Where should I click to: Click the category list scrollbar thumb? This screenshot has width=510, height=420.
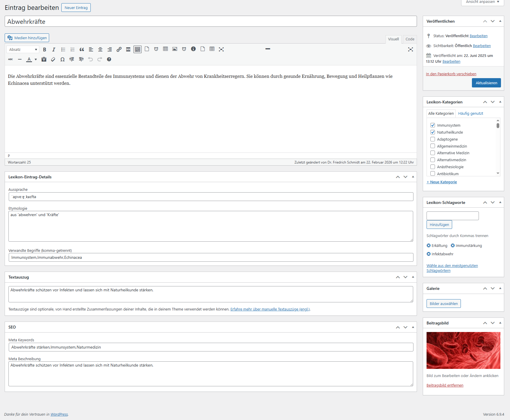(x=498, y=125)
